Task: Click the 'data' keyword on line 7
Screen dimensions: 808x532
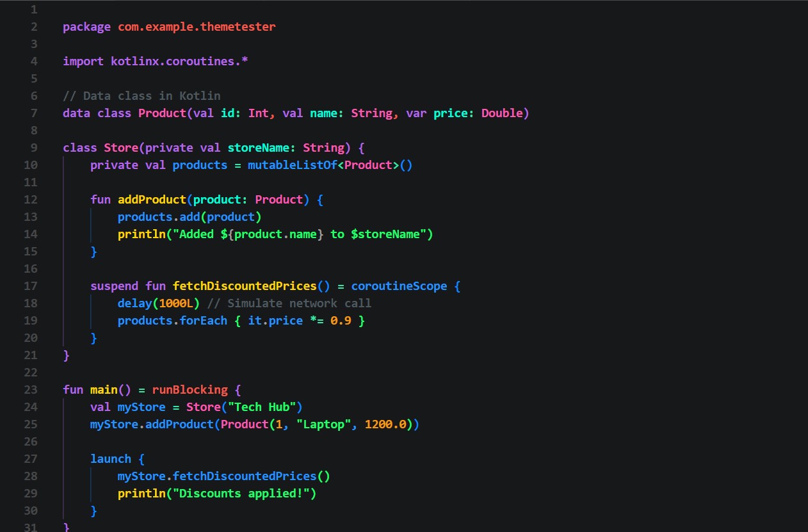Action: point(76,113)
